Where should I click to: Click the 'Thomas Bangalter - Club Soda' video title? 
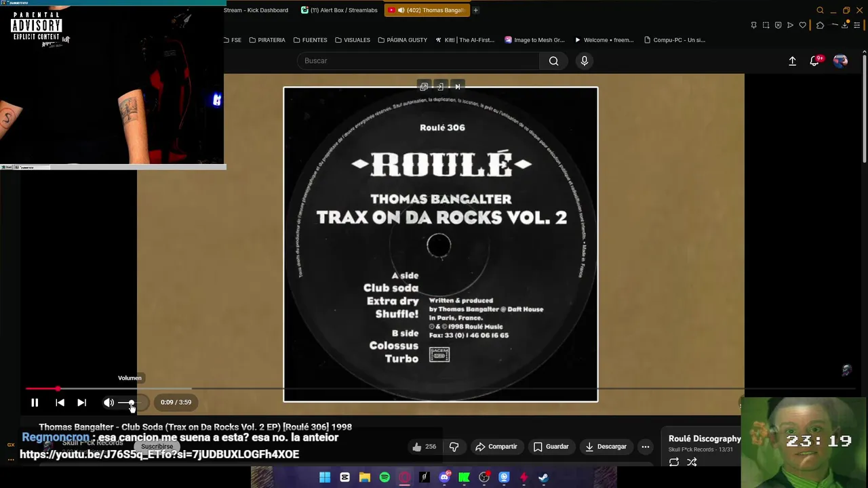tap(195, 427)
